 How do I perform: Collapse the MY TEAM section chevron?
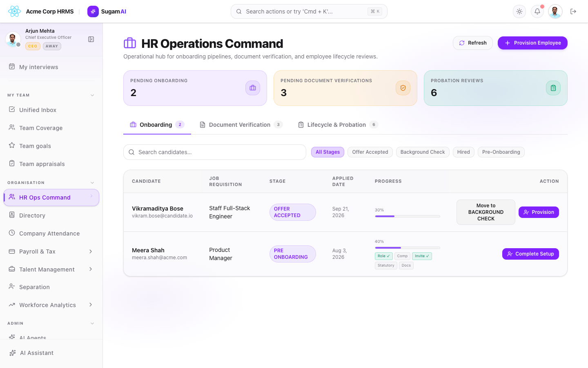[92, 95]
